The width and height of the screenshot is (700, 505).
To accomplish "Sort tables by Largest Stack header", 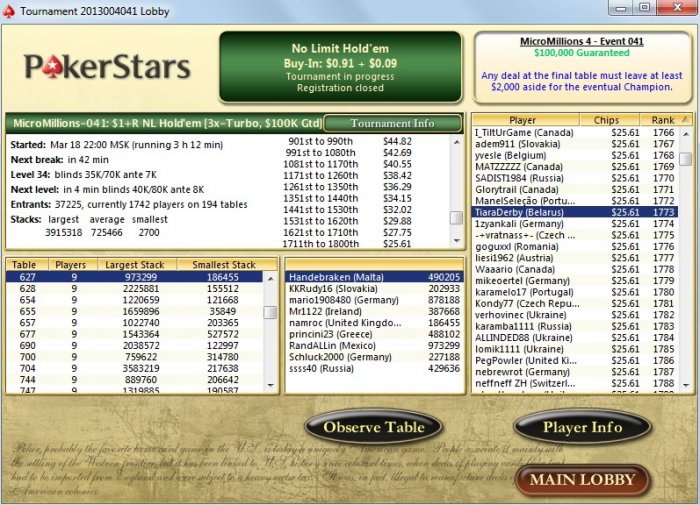I will point(137,265).
